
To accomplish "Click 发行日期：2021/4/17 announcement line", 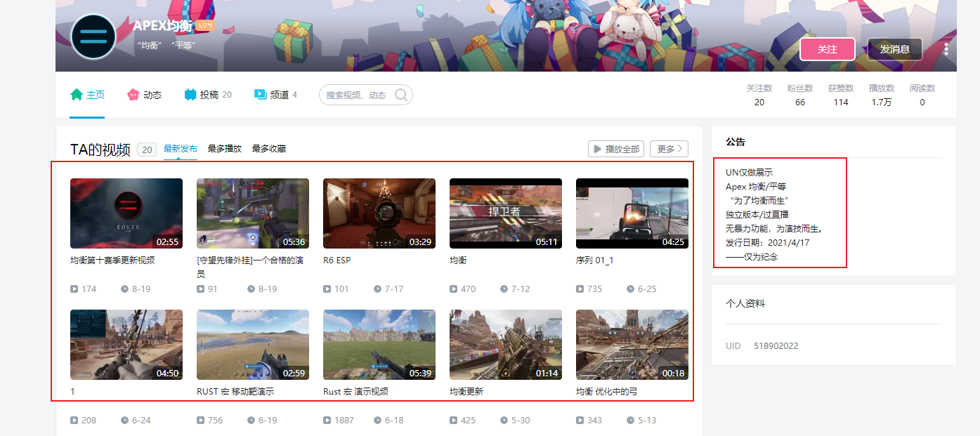I will click(769, 242).
